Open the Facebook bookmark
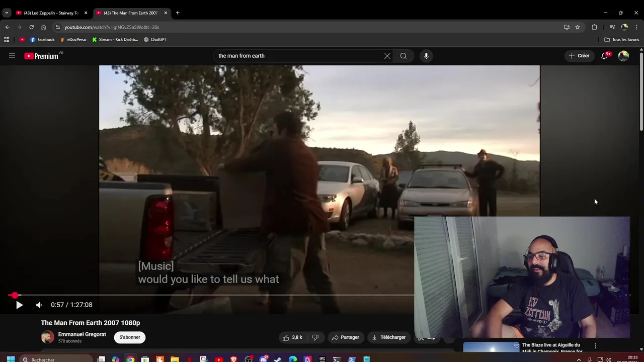Viewport: 644px width, 362px height. tap(42, 39)
